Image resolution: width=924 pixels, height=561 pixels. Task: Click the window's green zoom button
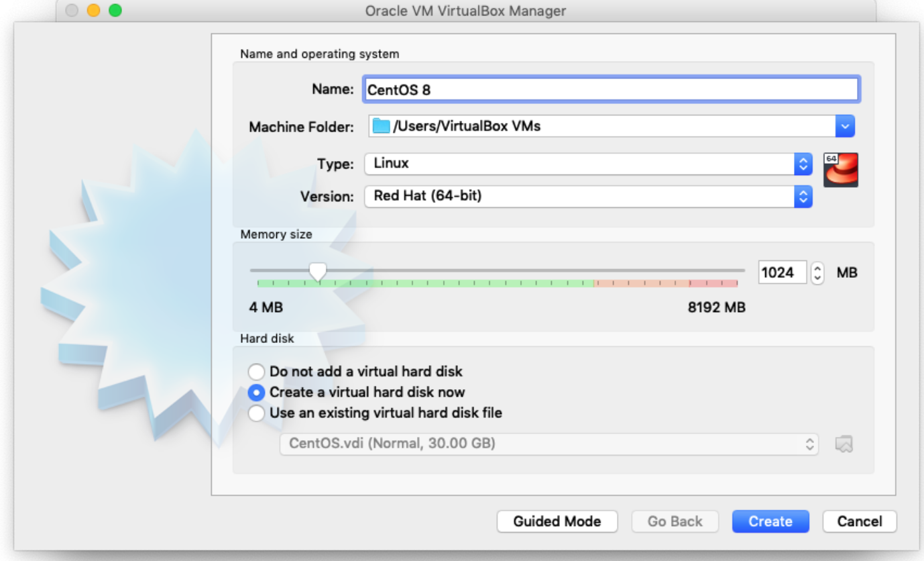[x=115, y=11]
